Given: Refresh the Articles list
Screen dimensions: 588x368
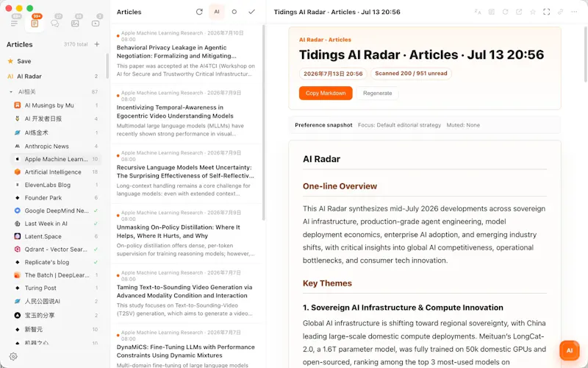Looking at the screenshot, I should pos(199,12).
